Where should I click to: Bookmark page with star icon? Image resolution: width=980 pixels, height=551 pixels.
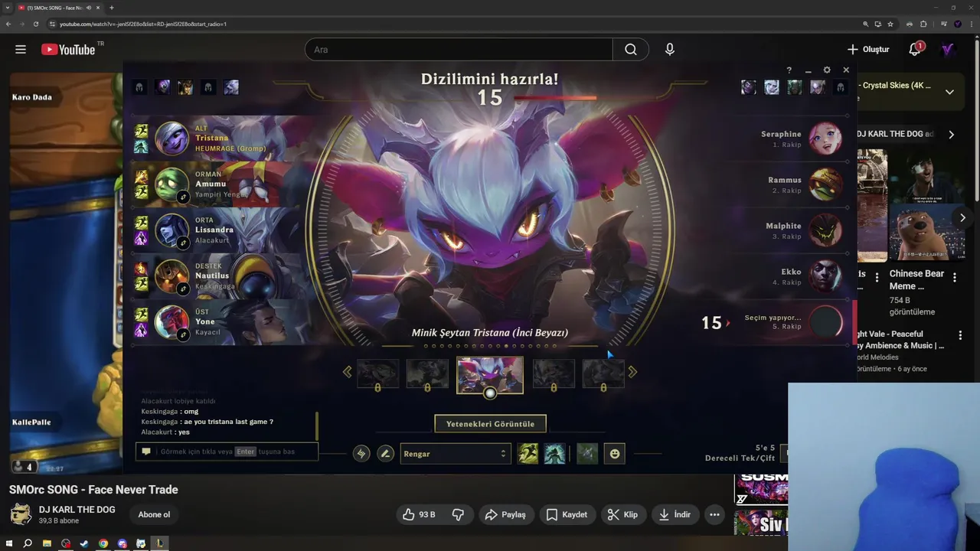tap(890, 24)
